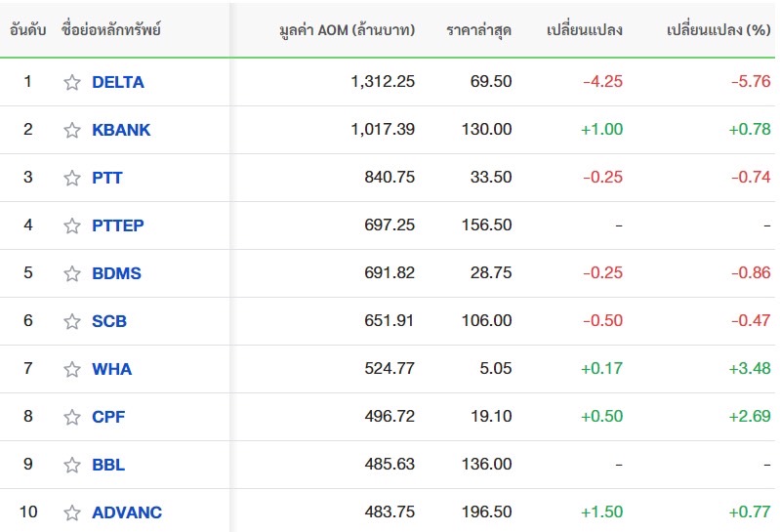Viewport: 780px width, 532px height.
Task: Open the DELTA stock link
Action: coord(117,82)
